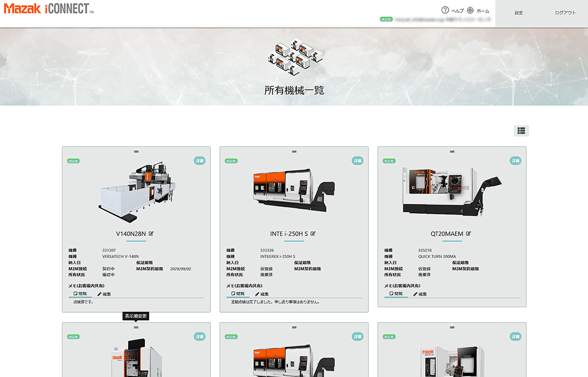Select 編集 memo tab on V140N28N card
This screenshot has width=588, height=377.
[x=104, y=294]
